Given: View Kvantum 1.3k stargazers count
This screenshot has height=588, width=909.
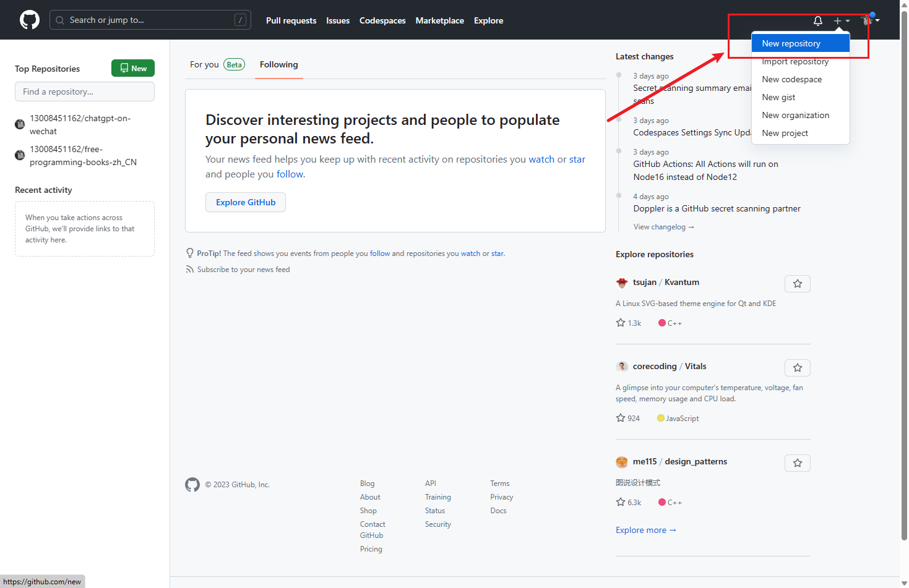Looking at the screenshot, I should 629,323.
